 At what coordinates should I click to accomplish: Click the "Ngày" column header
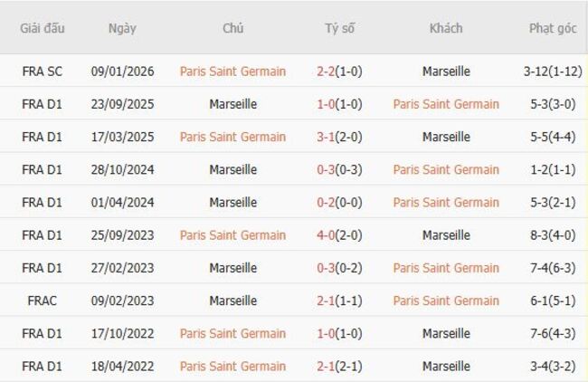click(122, 28)
